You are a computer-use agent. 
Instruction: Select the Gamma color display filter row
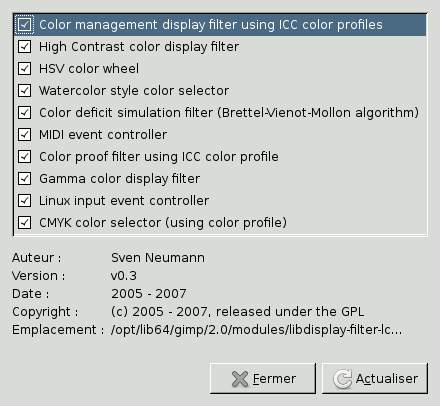(220, 179)
